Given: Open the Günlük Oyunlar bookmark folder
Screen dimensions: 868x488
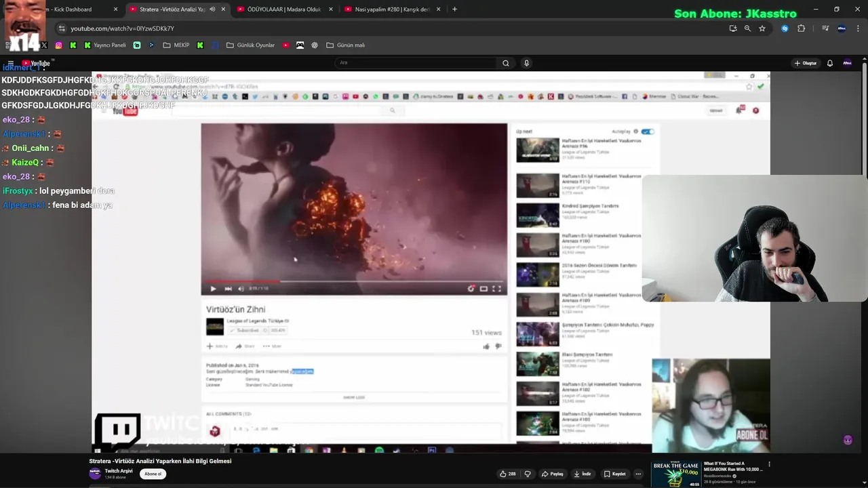Looking at the screenshot, I should point(251,45).
